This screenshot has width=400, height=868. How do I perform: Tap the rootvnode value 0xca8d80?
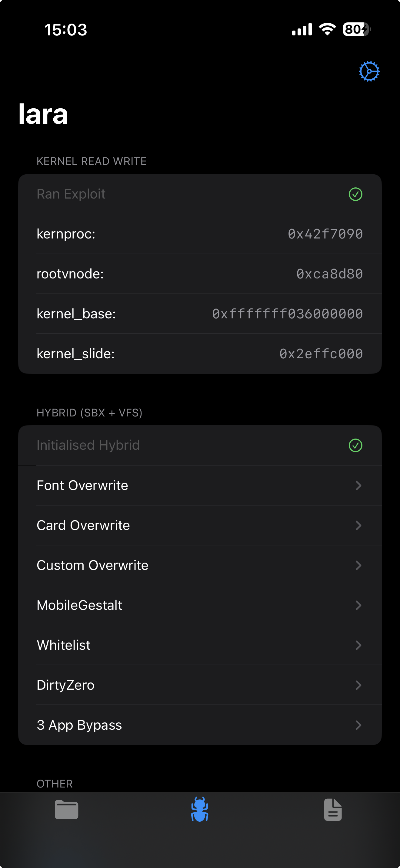(x=329, y=274)
